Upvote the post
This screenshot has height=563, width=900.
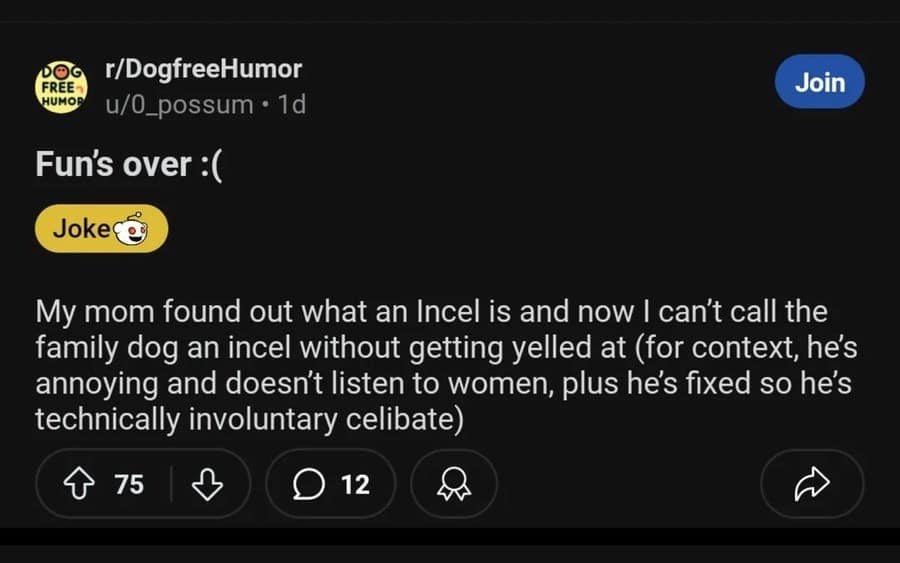(x=78, y=485)
